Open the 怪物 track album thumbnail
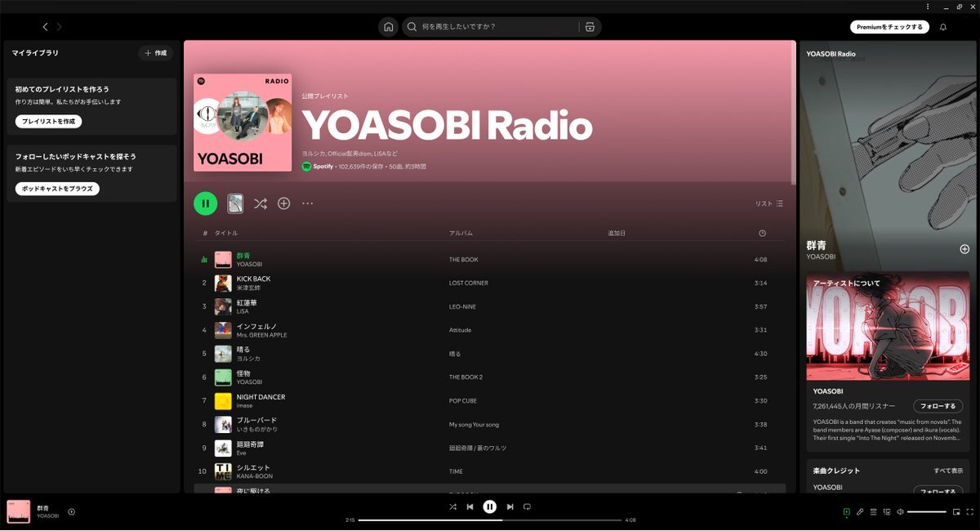 [223, 377]
